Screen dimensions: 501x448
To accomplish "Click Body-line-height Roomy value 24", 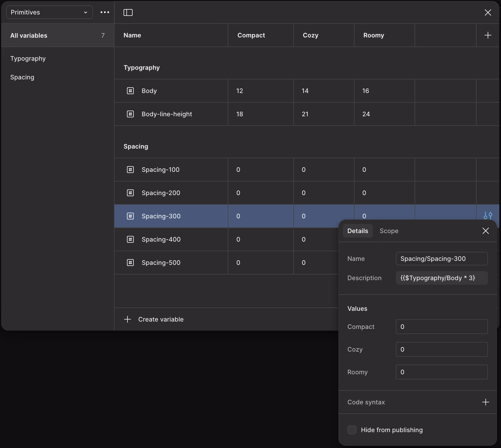I will coord(385,114).
